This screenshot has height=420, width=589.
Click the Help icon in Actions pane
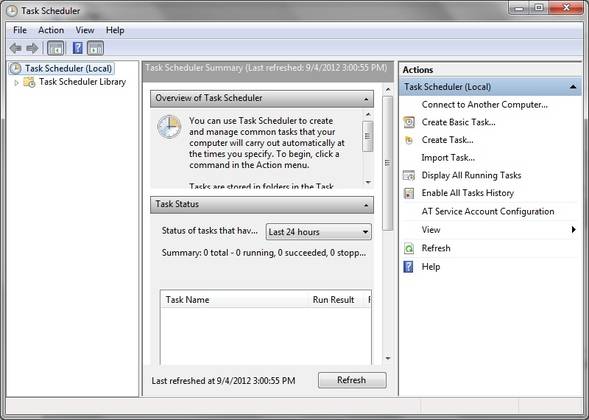click(x=408, y=267)
